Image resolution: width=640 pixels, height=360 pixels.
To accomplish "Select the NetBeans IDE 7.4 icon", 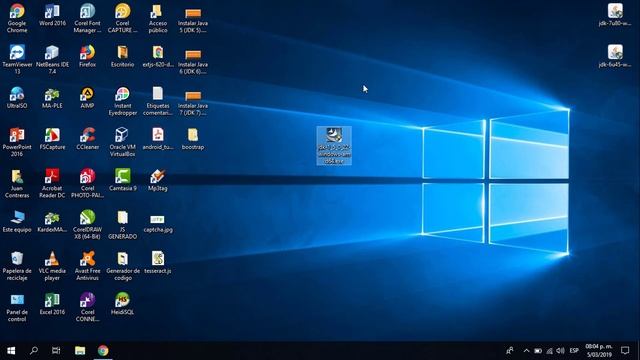I will tap(52, 59).
